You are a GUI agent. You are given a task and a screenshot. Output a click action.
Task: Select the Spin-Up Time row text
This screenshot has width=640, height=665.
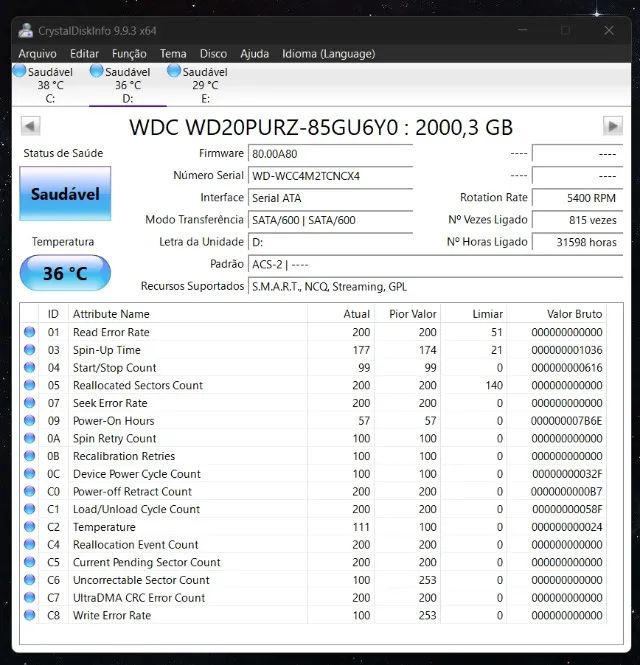pyautogui.click(x=106, y=350)
